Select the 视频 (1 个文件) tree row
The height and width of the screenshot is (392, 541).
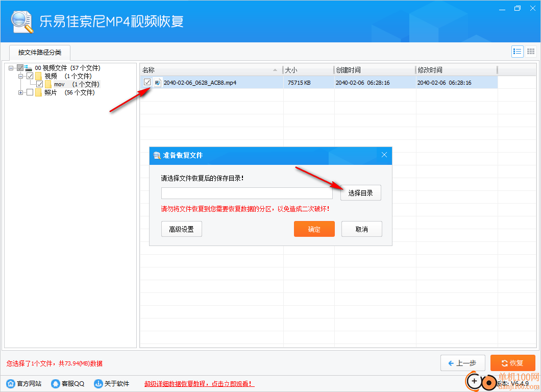coord(68,76)
